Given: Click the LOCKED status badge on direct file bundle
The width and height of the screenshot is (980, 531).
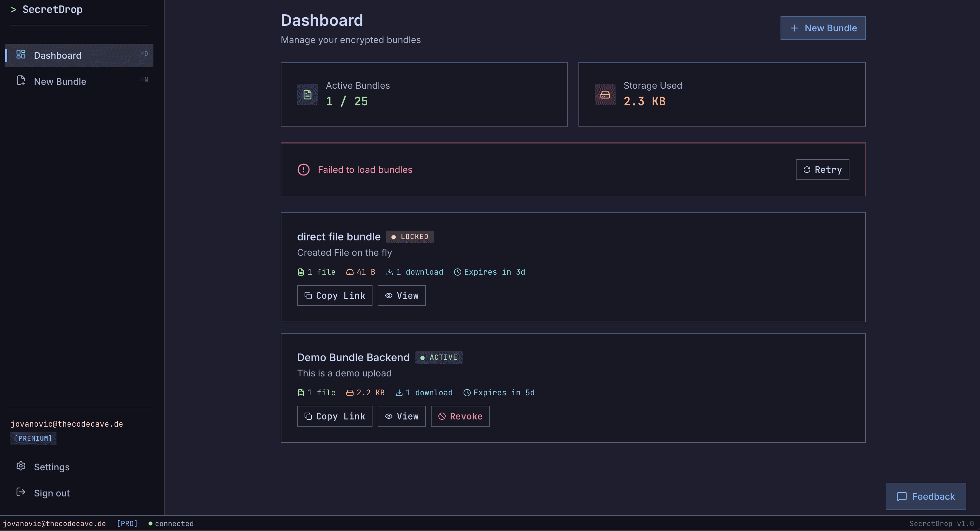Looking at the screenshot, I should coord(410,236).
